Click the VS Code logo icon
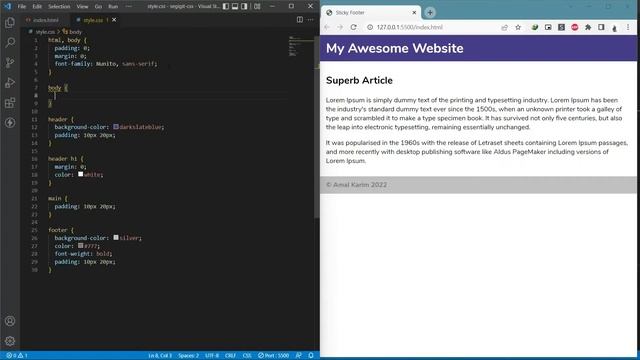The image size is (640, 360). click(7, 6)
